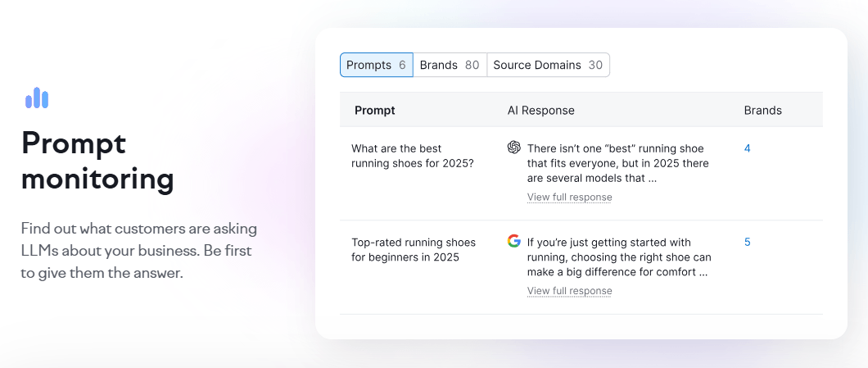This screenshot has width=868, height=368.
Task: Select prompt "What are the best running shoes for 2025?"
Action: 413,157
